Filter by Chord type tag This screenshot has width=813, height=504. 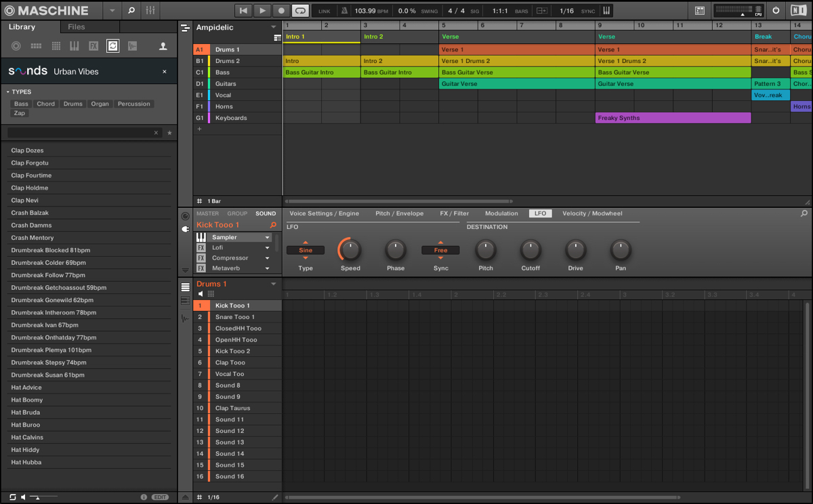pos(46,104)
